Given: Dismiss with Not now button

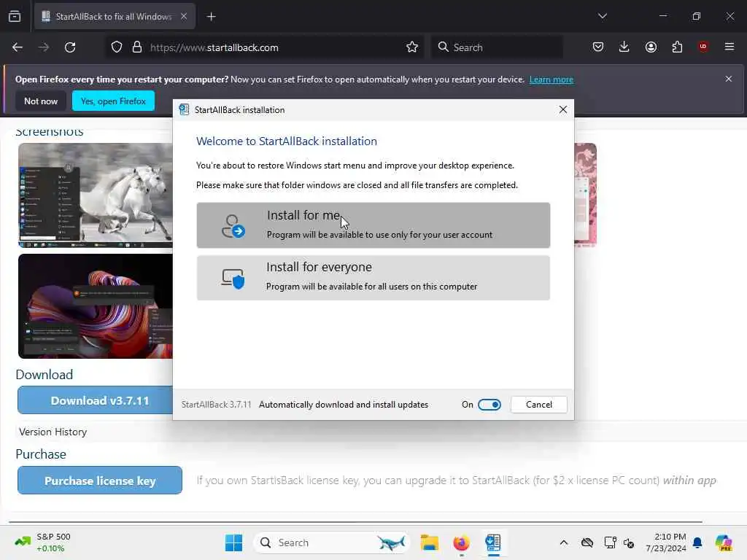Looking at the screenshot, I should click(41, 101).
